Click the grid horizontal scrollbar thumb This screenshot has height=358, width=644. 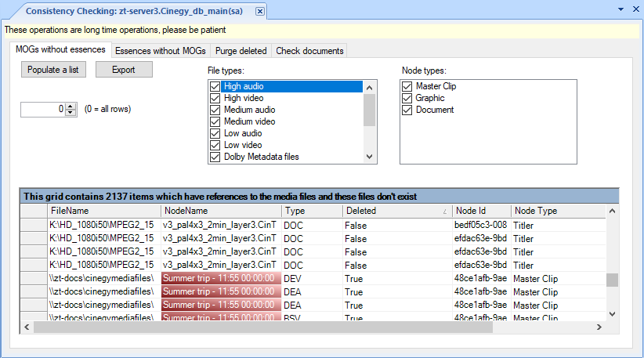coord(263,327)
